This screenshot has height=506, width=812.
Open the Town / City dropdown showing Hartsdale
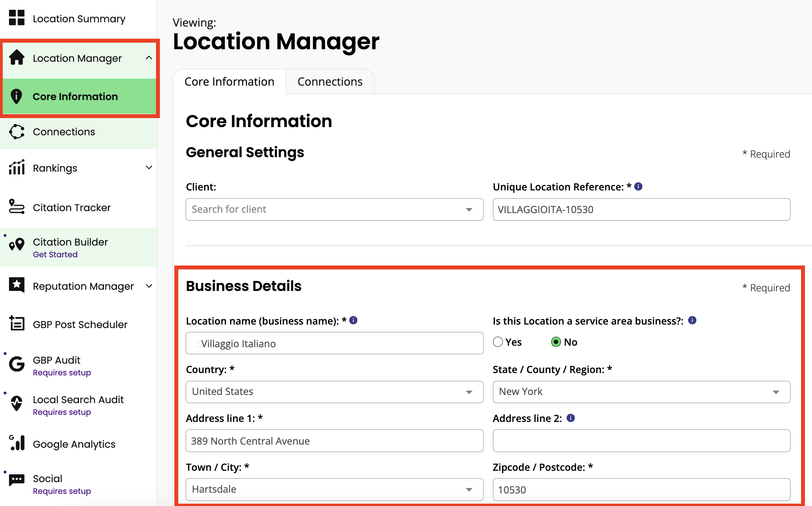(x=335, y=490)
